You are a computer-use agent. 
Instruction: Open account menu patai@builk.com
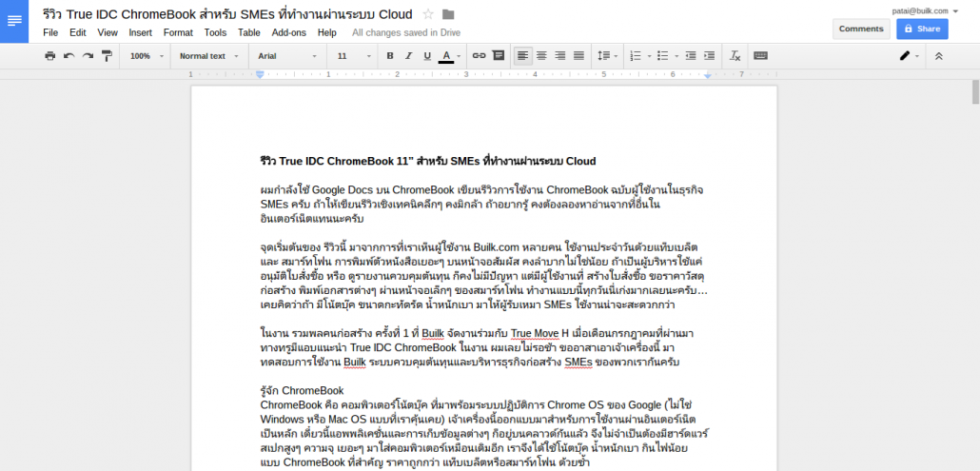(925, 10)
